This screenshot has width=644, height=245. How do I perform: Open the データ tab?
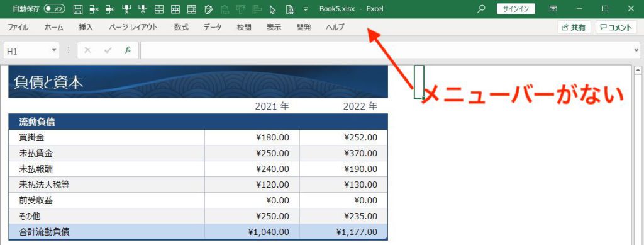coord(213,28)
